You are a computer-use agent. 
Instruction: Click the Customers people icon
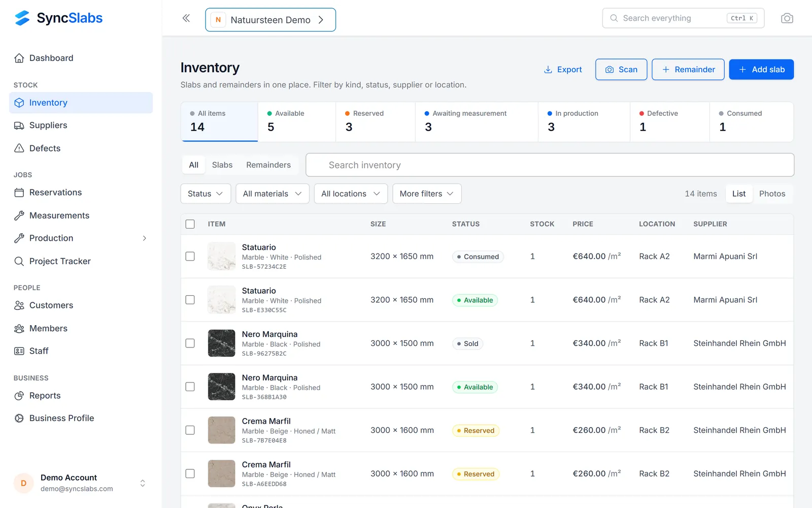click(19, 305)
